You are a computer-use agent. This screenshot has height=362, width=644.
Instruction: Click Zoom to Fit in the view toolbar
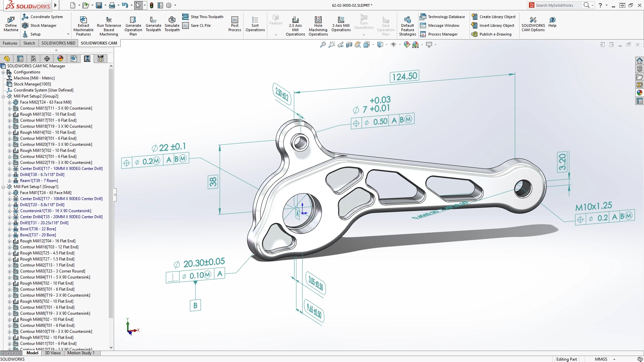323,44
